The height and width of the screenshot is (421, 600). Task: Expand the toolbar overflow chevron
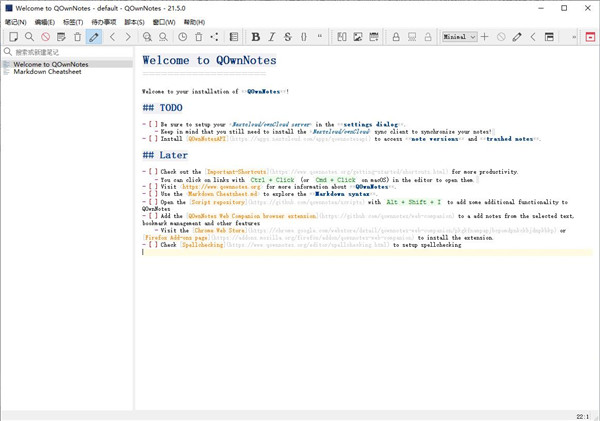pyautogui.click(x=573, y=37)
